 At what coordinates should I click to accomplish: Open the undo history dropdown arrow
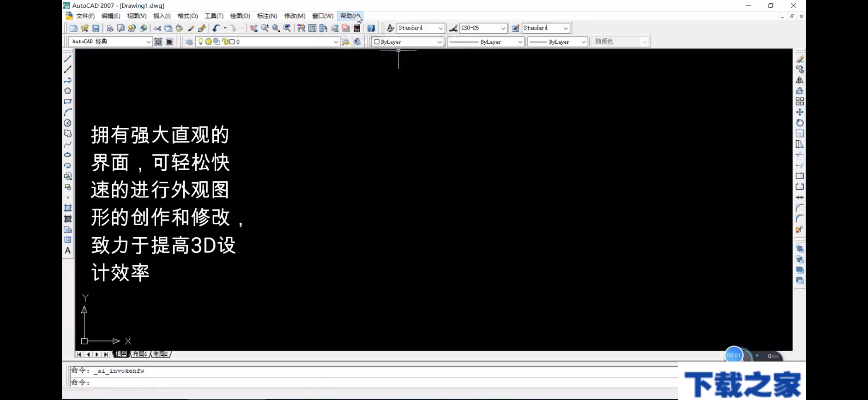point(225,28)
